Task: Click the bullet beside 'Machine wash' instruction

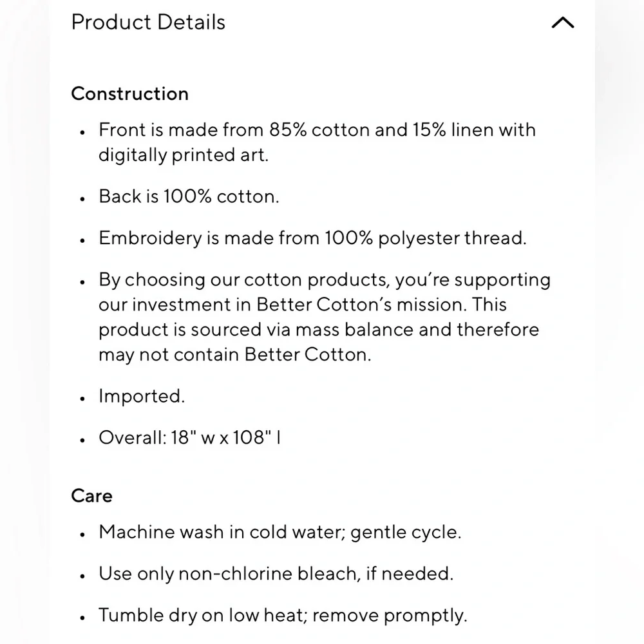Action: point(83,534)
